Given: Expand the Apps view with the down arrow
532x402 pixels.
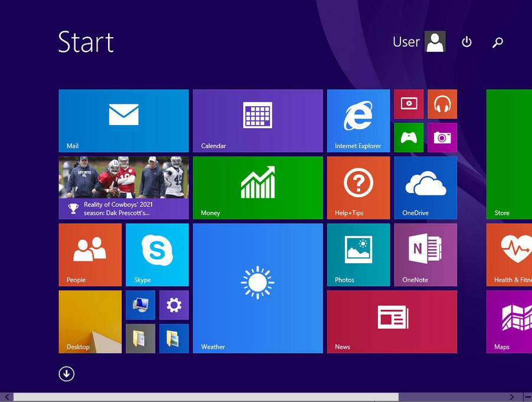Looking at the screenshot, I should click(x=67, y=374).
